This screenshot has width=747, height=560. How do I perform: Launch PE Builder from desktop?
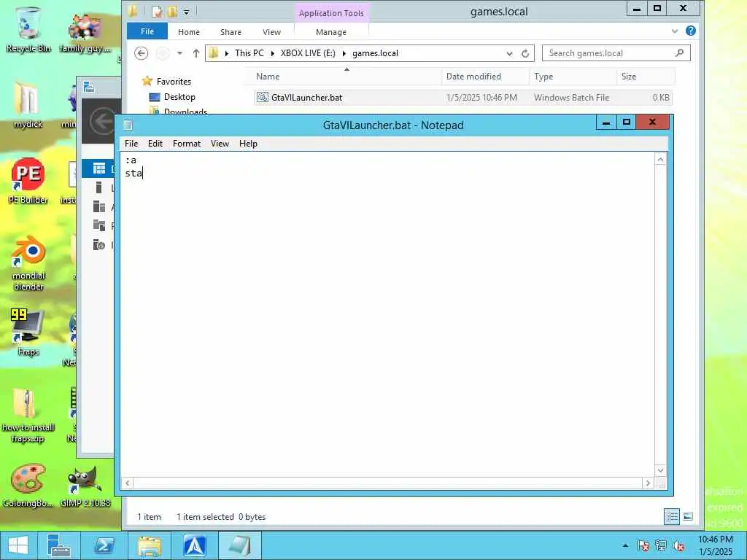click(28, 181)
